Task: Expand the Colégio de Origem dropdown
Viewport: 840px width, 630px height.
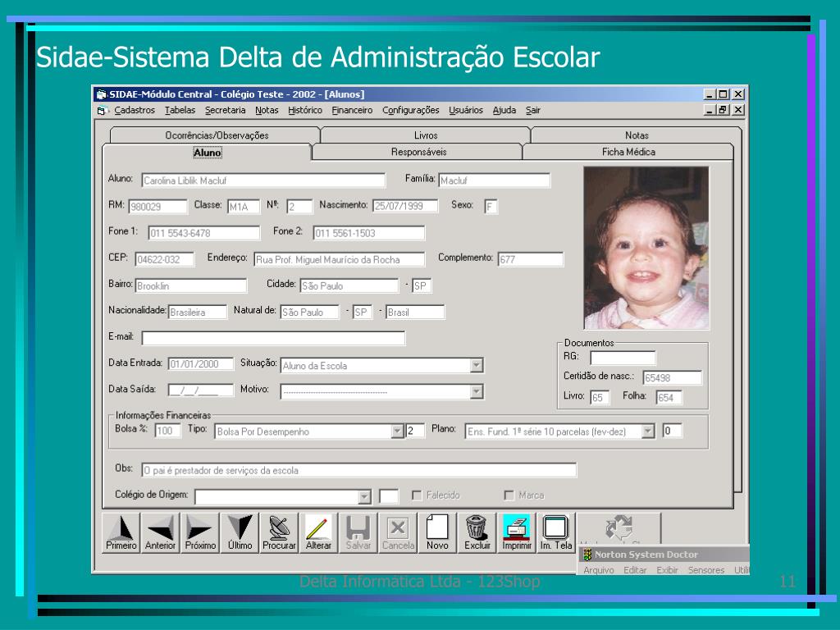Action: [363, 496]
